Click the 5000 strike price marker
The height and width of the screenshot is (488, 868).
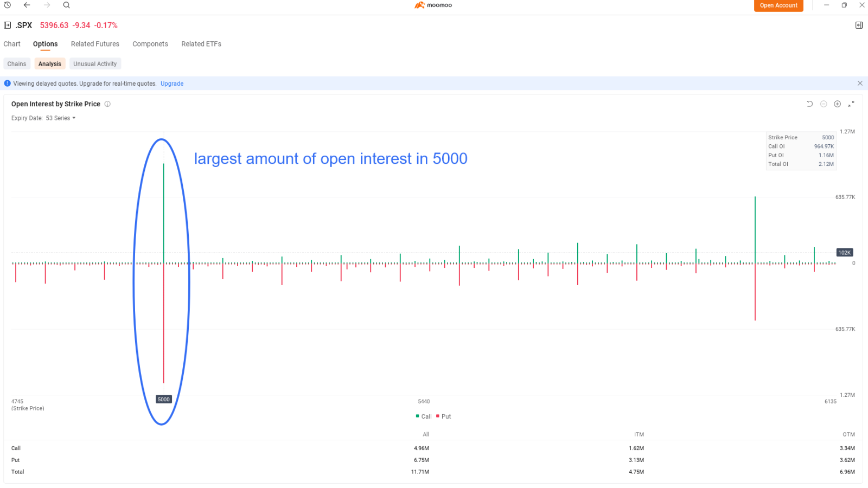[x=163, y=400]
